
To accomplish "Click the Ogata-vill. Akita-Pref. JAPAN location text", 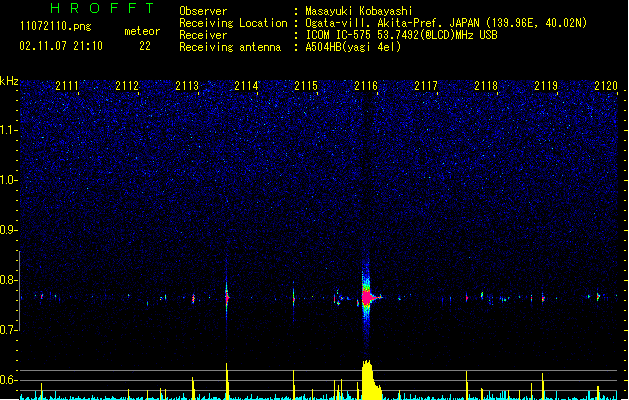I will point(446,23).
